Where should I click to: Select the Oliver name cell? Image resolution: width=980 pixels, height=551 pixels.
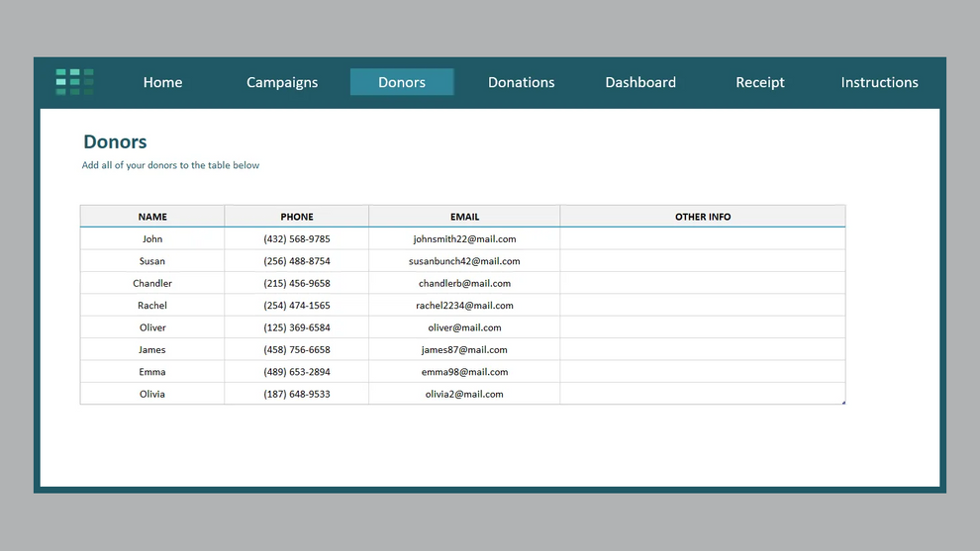point(152,327)
